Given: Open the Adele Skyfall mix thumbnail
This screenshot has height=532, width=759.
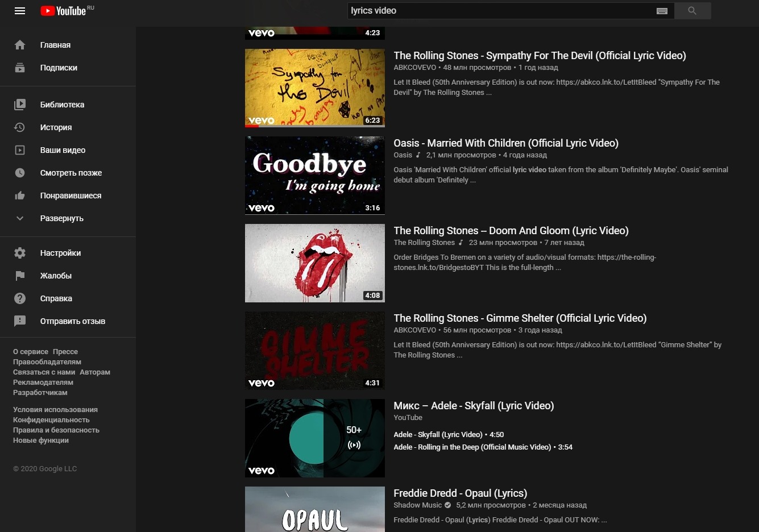Looking at the screenshot, I should pyautogui.click(x=315, y=438).
